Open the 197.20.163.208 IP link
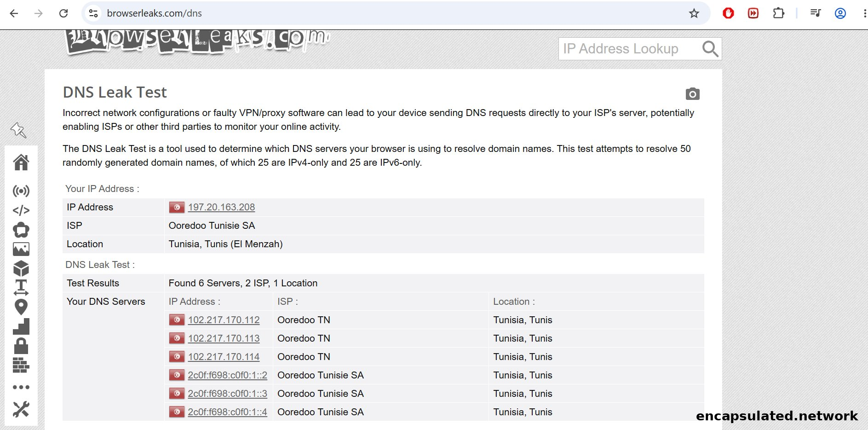The image size is (868, 430). point(221,207)
